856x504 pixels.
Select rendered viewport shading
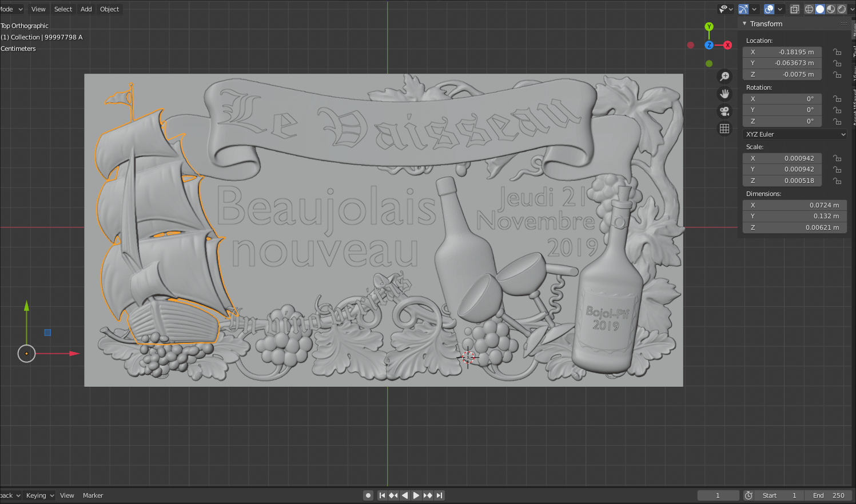[x=842, y=9]
